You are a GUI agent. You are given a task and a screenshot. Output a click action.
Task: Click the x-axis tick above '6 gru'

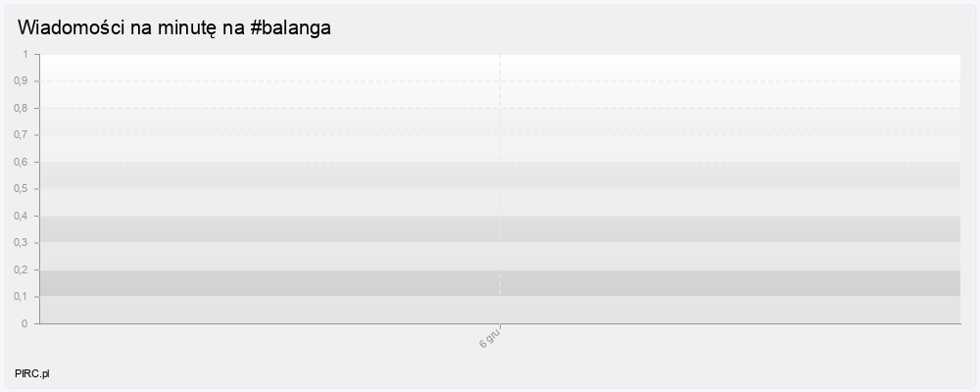[x=500, y=326]
